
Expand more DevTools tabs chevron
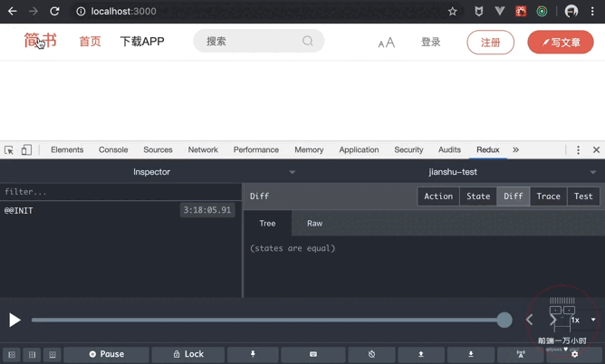[516, 149]
